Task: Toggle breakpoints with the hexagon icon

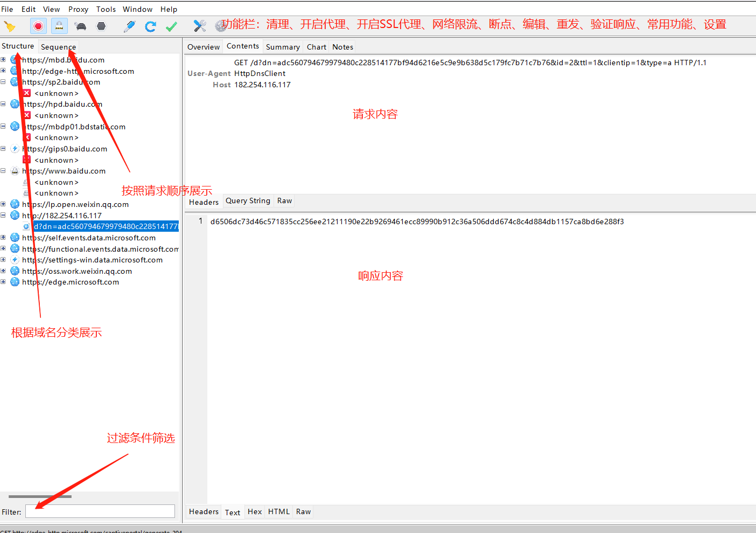Action: pyautogui.click(x=101, y=26)
